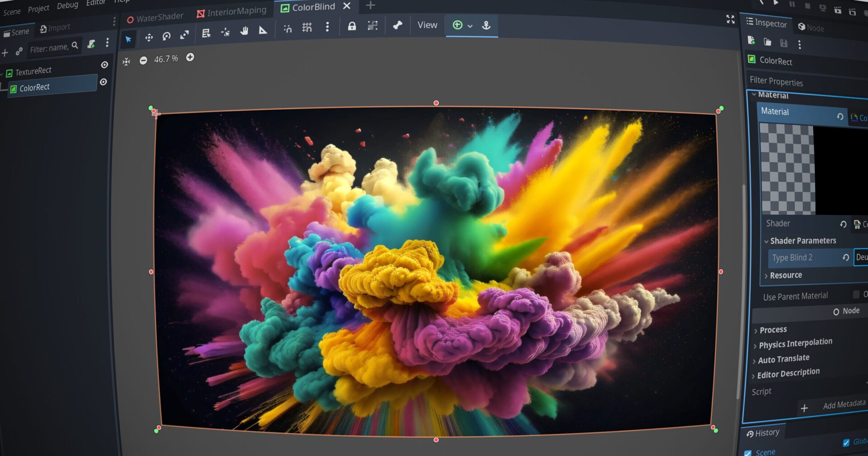Toggle Use Parent Material checkbox
The height and width of the screenshot is (456, 868).
(x=856, y=294)
